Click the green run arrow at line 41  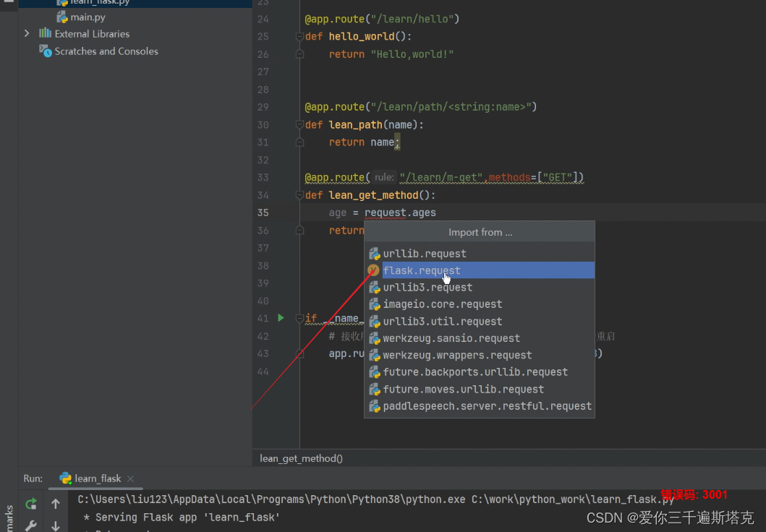[281, 317]
